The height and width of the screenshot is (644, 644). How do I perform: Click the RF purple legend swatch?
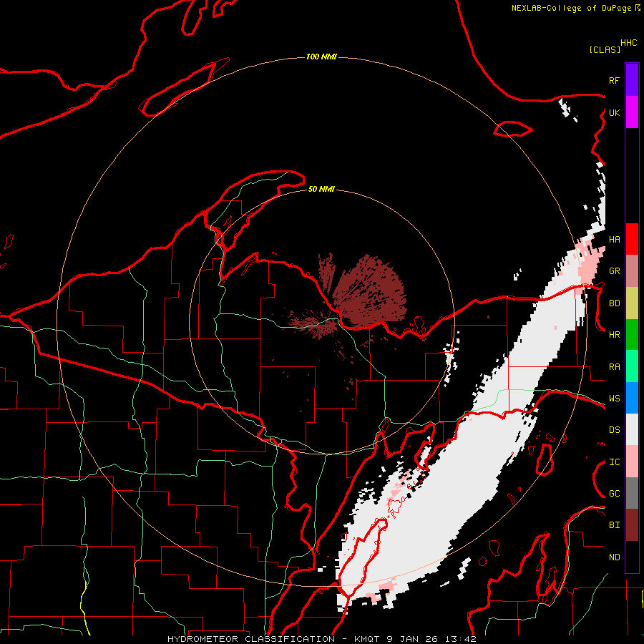pos(632,79)
